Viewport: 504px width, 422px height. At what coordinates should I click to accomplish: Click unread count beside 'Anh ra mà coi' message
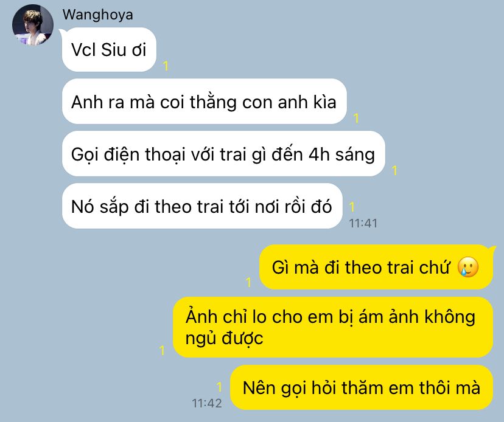click(x=356, y=119)
